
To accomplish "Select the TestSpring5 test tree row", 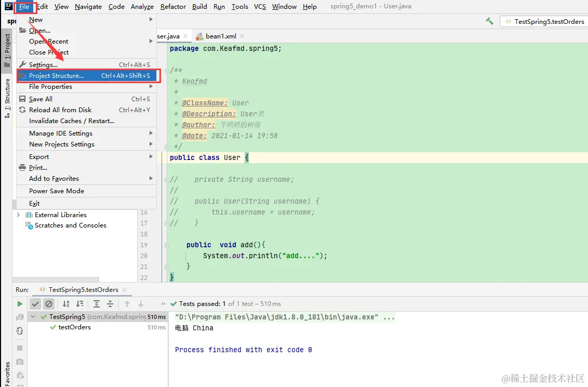I will click(x=98, y=317).
